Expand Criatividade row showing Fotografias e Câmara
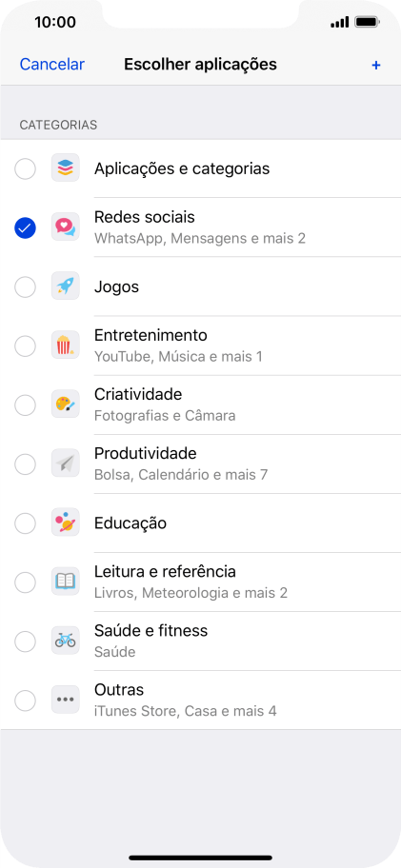Screen dimensions: 401x868 pyautogui.click(x=200, y=404)
